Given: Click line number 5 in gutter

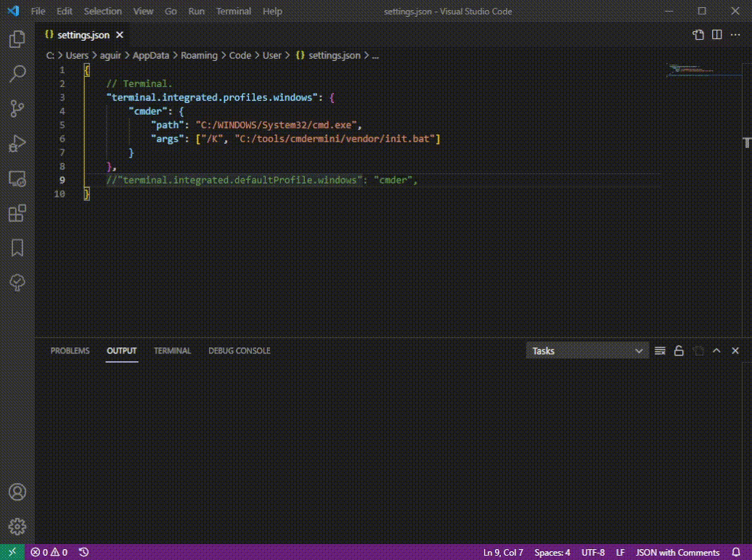Looking at the screenshot, I should 62,125.
